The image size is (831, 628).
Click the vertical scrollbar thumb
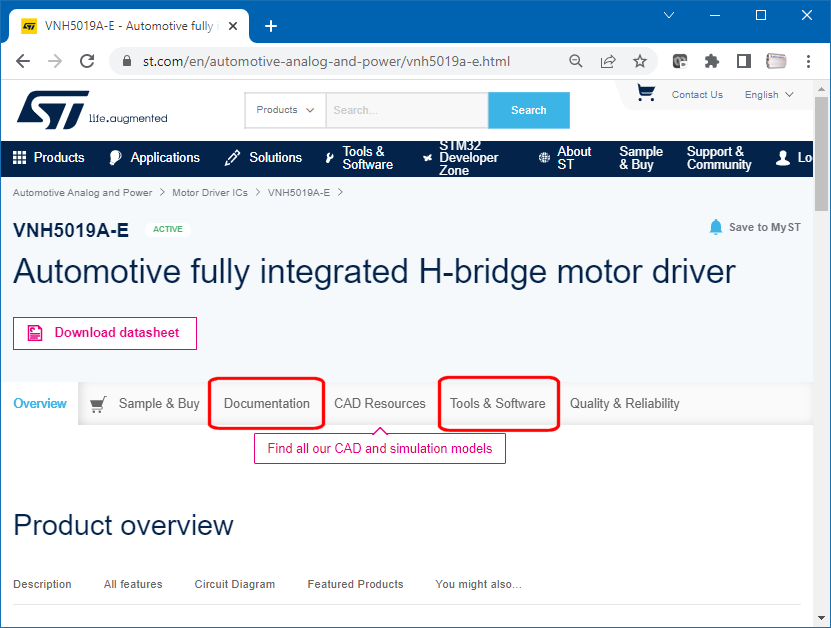[x=821, y=154]
